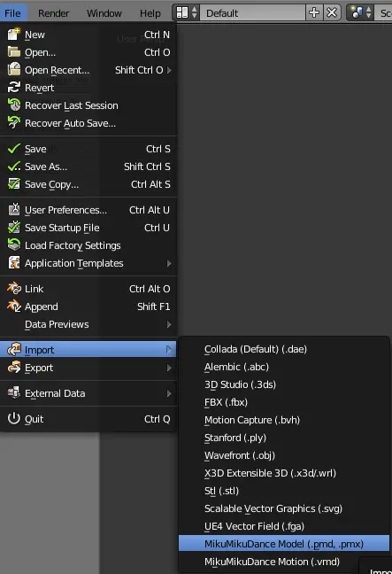Choose Data Previews menu entry
This screenshot has height=574, width=392.
coord(88,324)
